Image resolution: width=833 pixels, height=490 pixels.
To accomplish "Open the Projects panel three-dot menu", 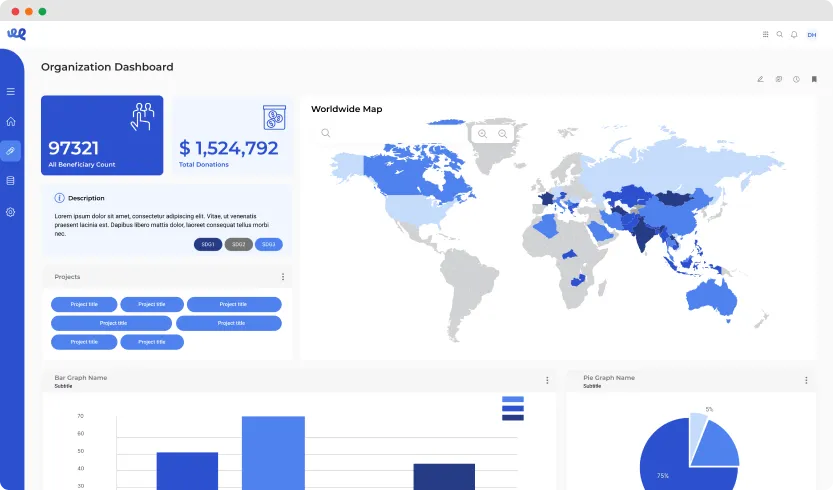I will pos(283,277).
